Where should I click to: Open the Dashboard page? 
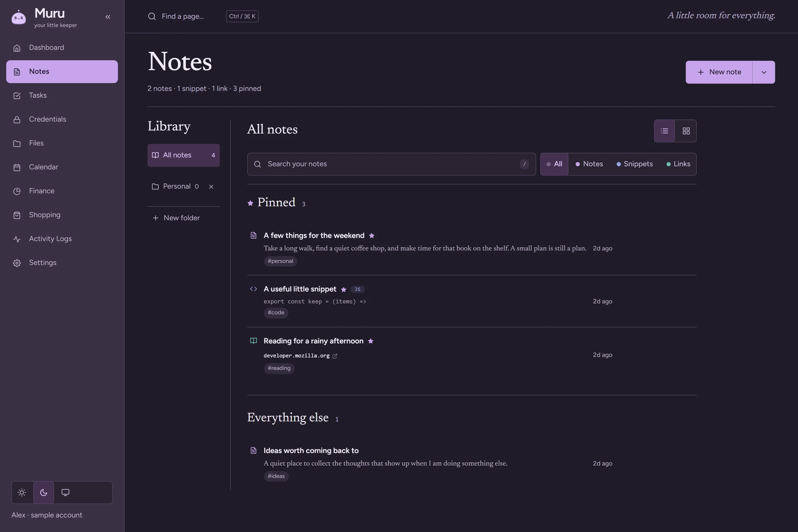point(62,48)
